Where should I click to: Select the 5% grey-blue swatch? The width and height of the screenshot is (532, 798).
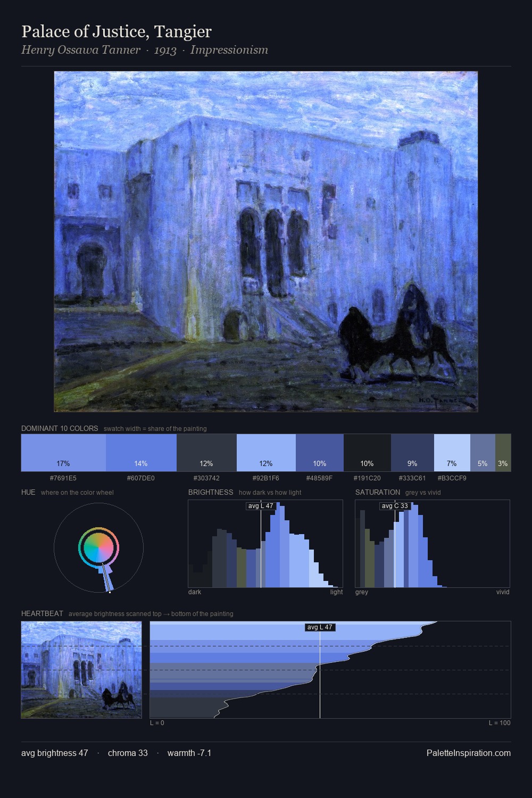(483, 453)
